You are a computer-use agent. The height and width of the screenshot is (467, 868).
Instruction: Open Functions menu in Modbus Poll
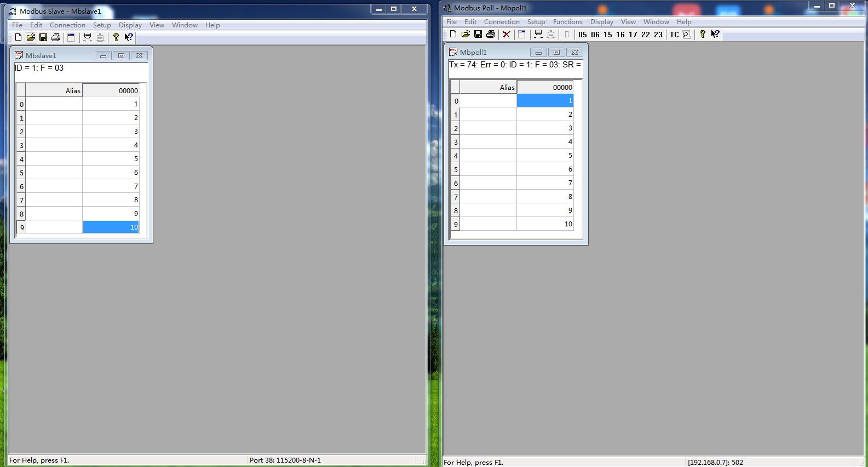coord(567,22)
